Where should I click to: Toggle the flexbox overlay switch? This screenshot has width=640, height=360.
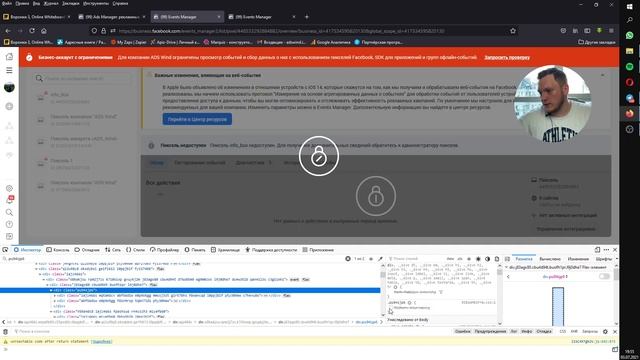click(x=604, y=276)
